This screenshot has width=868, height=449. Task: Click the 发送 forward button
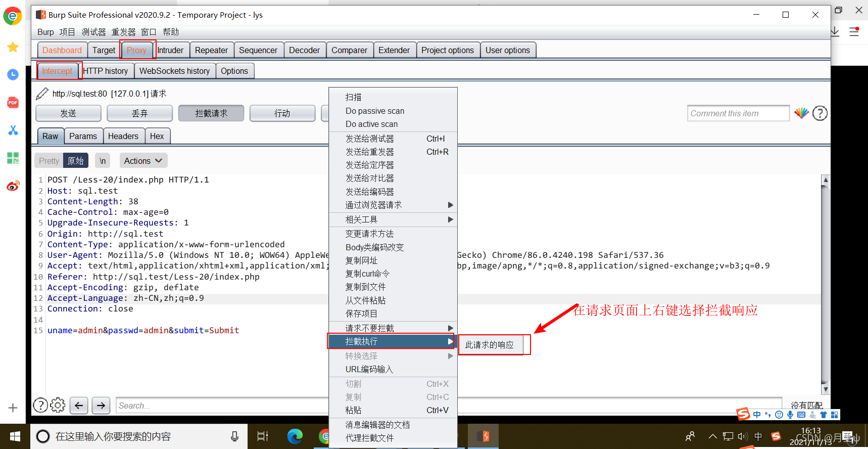pos(68,113)
